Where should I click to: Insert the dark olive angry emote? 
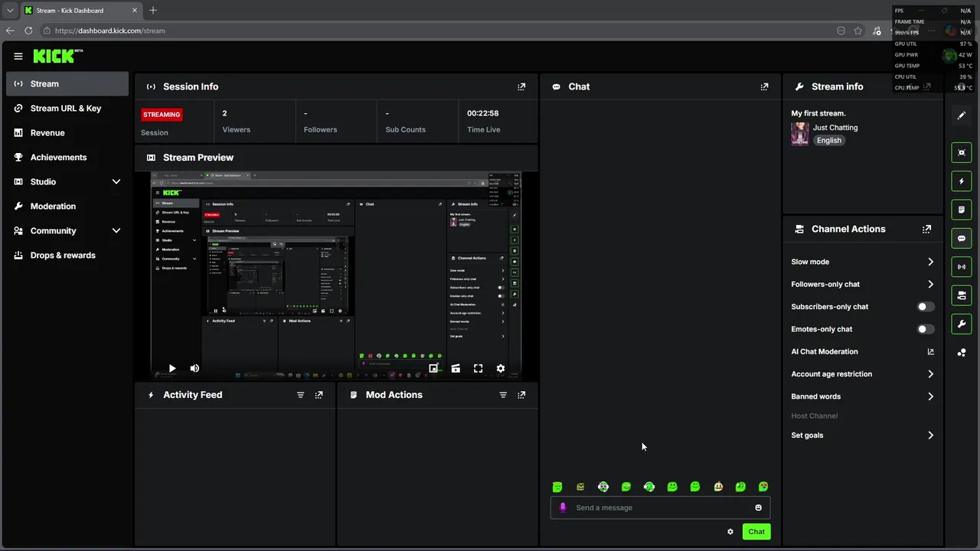580,487
